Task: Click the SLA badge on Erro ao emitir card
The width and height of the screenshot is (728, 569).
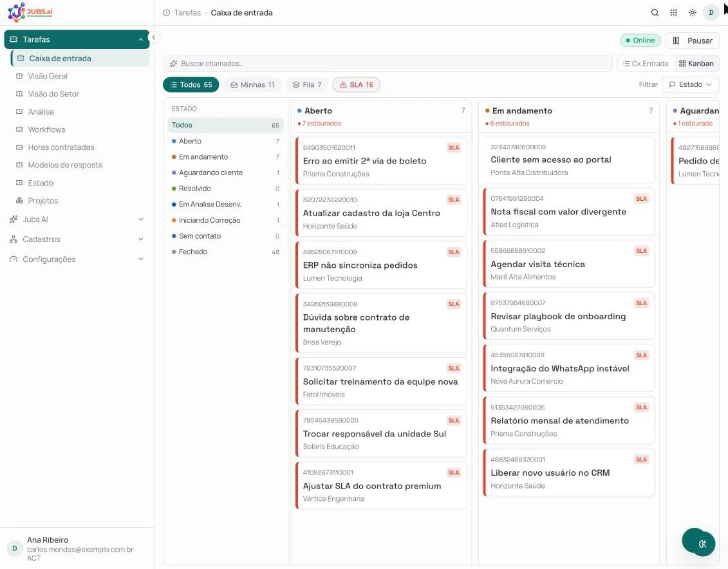Action: [454, 147]
